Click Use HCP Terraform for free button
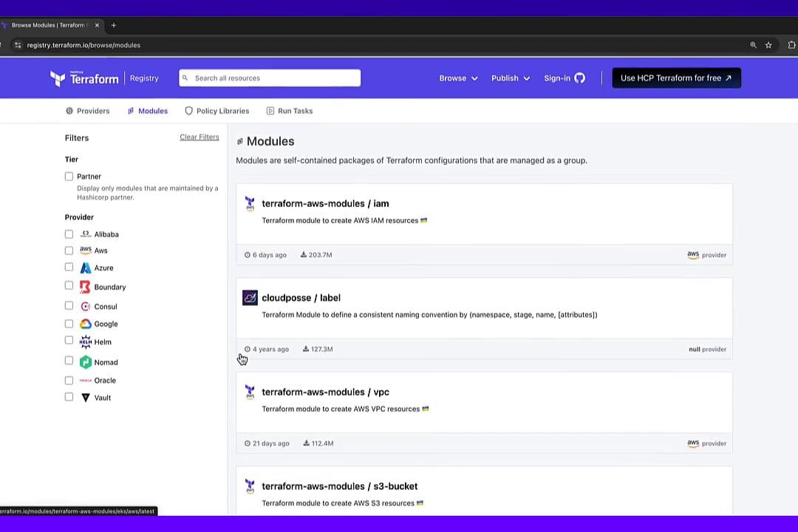This screenshot has width=798, height=532. 676,78
